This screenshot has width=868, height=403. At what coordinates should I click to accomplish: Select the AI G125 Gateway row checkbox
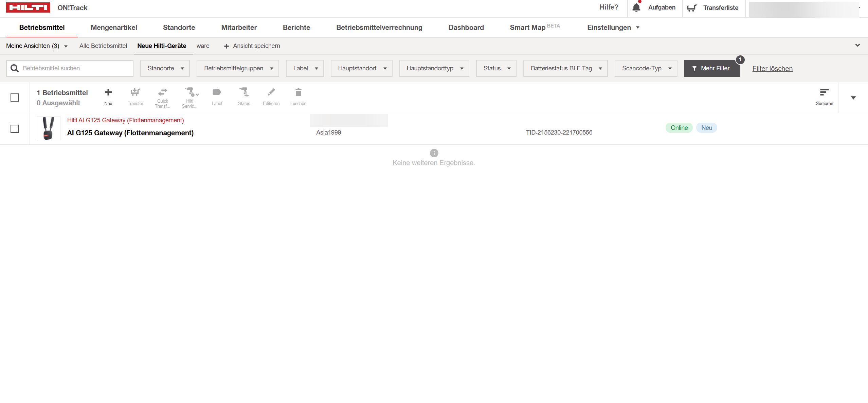pos(15,129)
